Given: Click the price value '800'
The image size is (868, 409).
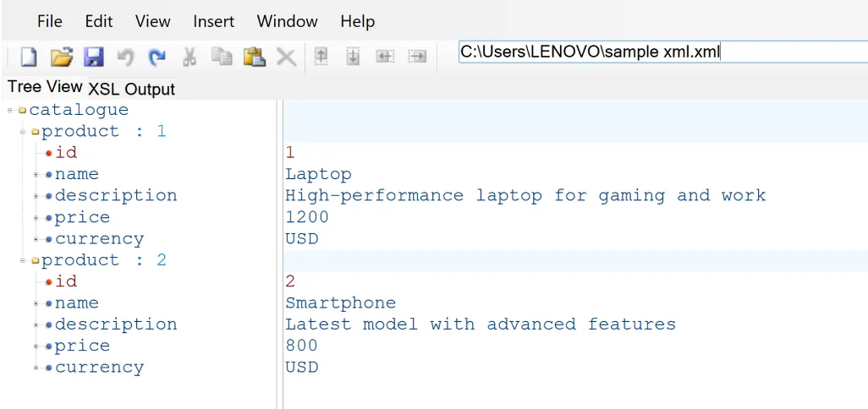Looking at the screenshot, I should click(x=302, y=346).
